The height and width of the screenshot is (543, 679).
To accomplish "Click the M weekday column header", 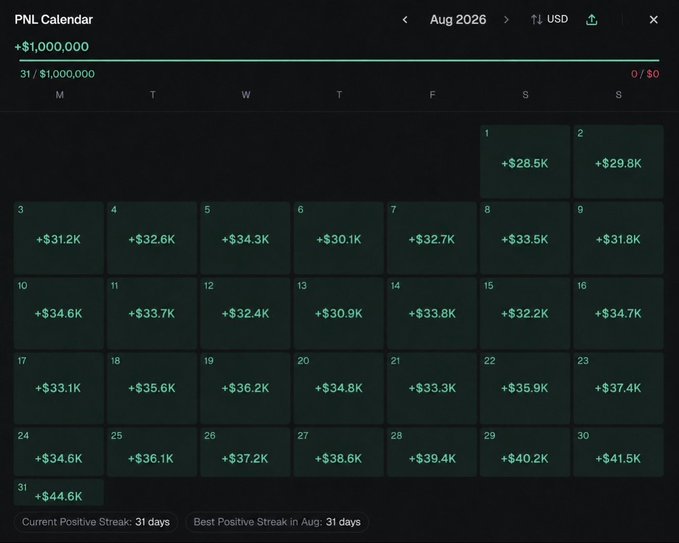I will (x=59, y=95).
